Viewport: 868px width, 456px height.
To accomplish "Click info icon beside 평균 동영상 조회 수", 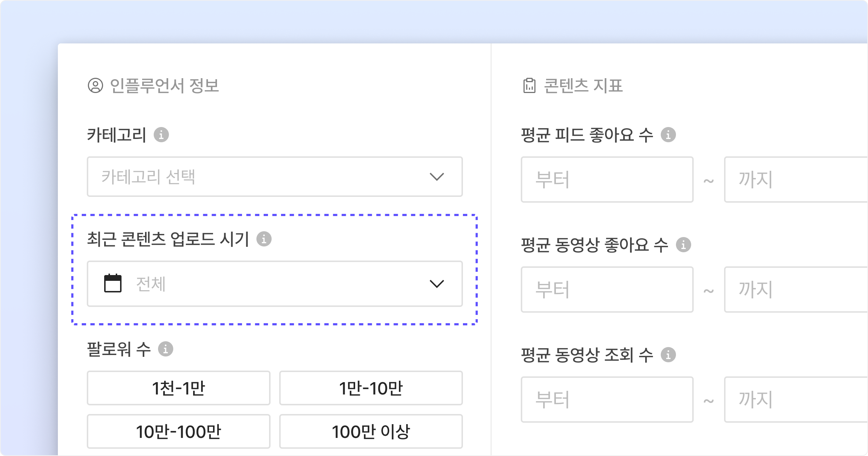I will point(668,355).
